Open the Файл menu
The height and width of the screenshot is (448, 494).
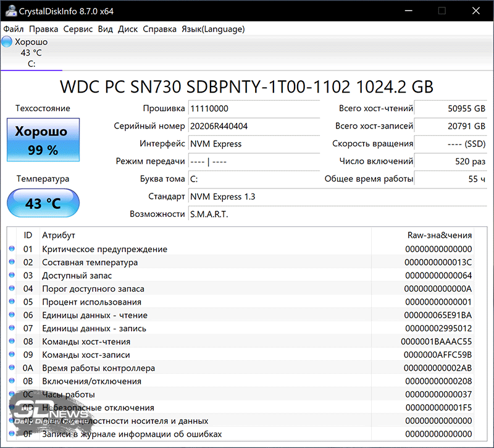[x=13, y=29]
